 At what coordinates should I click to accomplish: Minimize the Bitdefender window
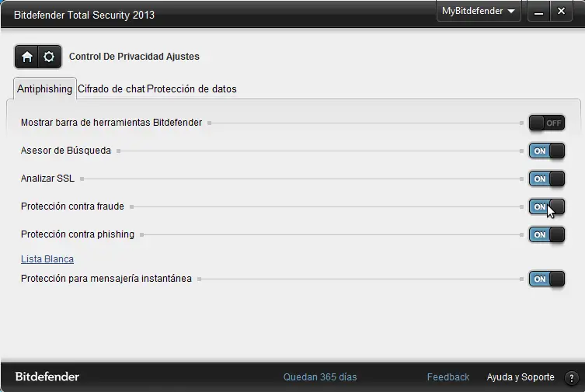pyautogui.click(x=538, y=12)
